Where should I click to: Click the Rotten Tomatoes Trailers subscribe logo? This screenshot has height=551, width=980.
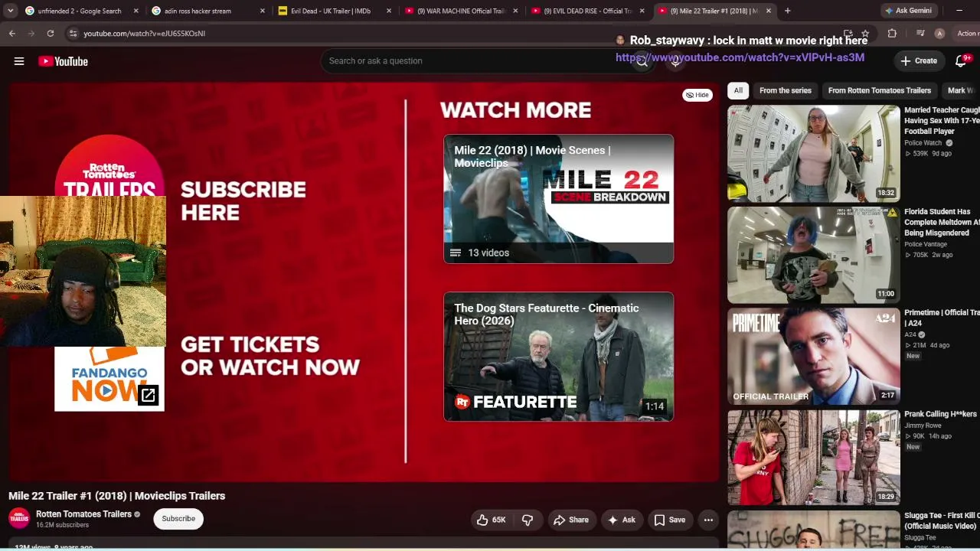tap(109, 165)
